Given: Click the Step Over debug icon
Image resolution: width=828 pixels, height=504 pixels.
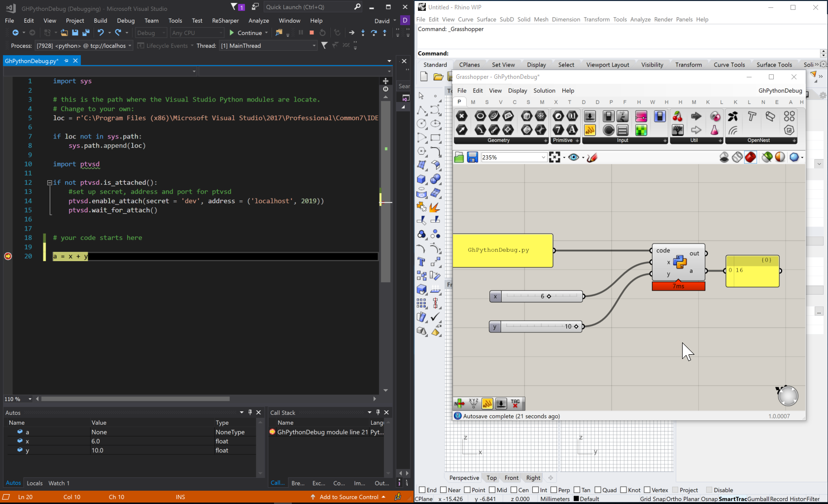Looking at the screenshot, I should [x=374, y=33].
